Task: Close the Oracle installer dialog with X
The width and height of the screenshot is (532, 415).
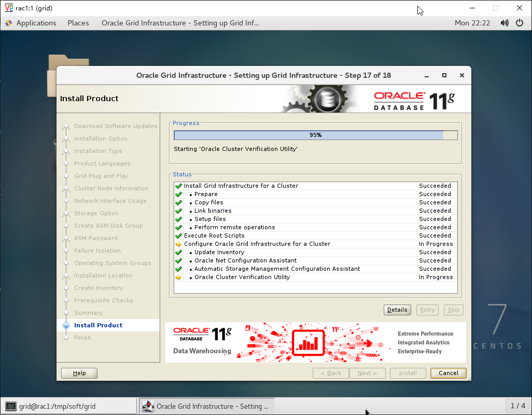Action: pos(462,75)
